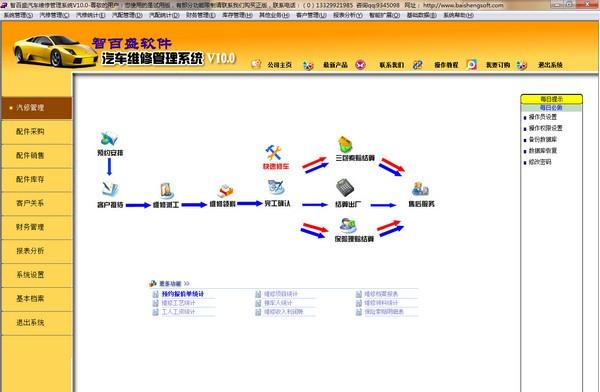The width and height of the screenshot is (600, 392).
Task: Open the 报表分析 menu in menu bar
Action: pos(347,15)
